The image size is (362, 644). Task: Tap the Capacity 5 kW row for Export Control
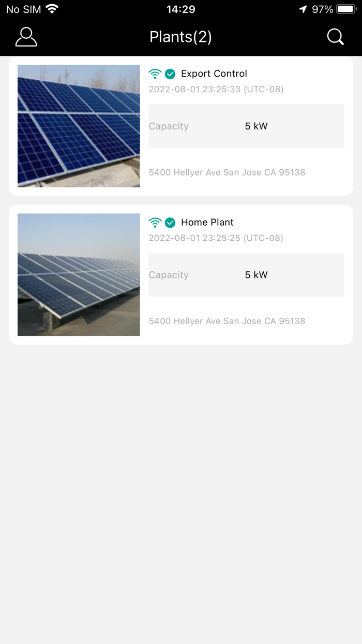(246, 126)
